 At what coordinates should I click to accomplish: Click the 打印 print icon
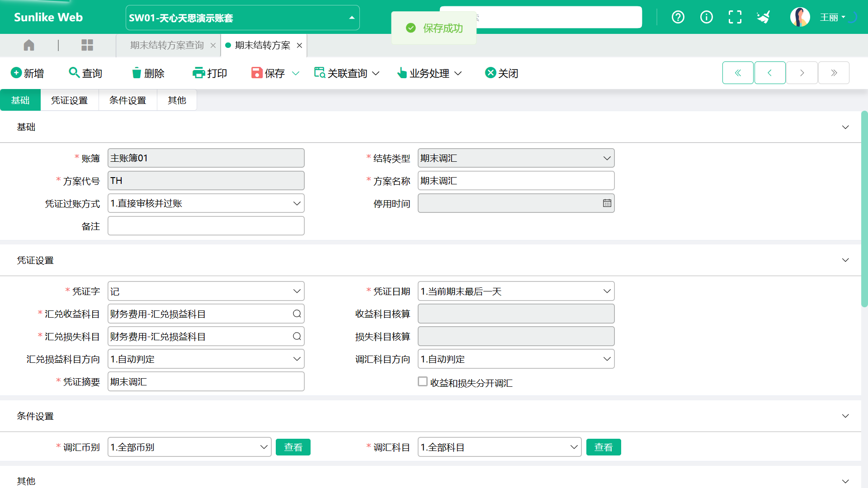pyautogui.click(x=198, y=73)
